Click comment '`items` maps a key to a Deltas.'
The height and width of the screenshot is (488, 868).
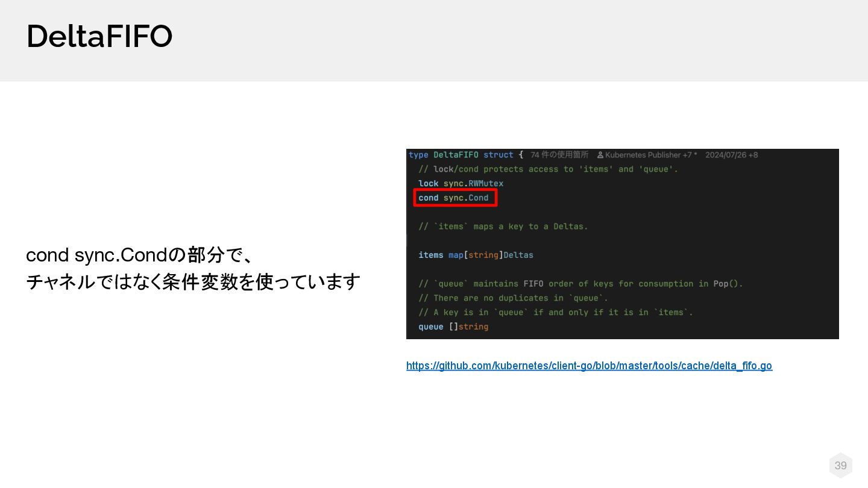[503, 227]
